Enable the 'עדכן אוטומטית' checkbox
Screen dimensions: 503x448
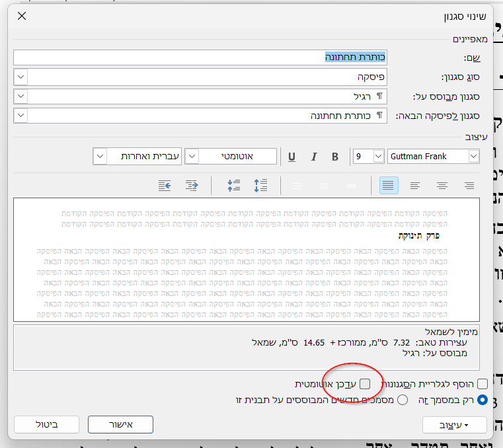pos(365,384)
